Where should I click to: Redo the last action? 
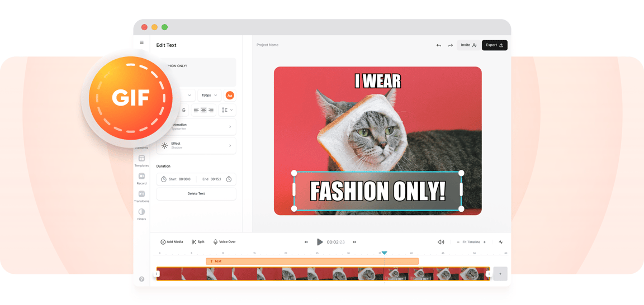(x=450, y=45)
